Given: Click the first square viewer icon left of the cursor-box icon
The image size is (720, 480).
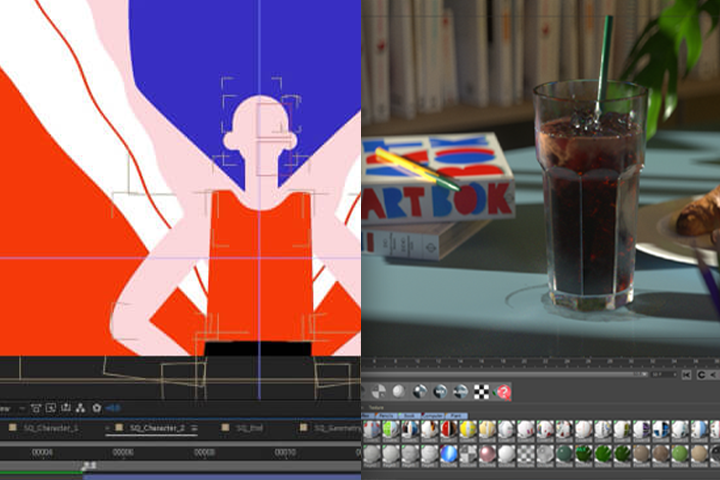Looking at the screenshot, I should click(36, 408).
